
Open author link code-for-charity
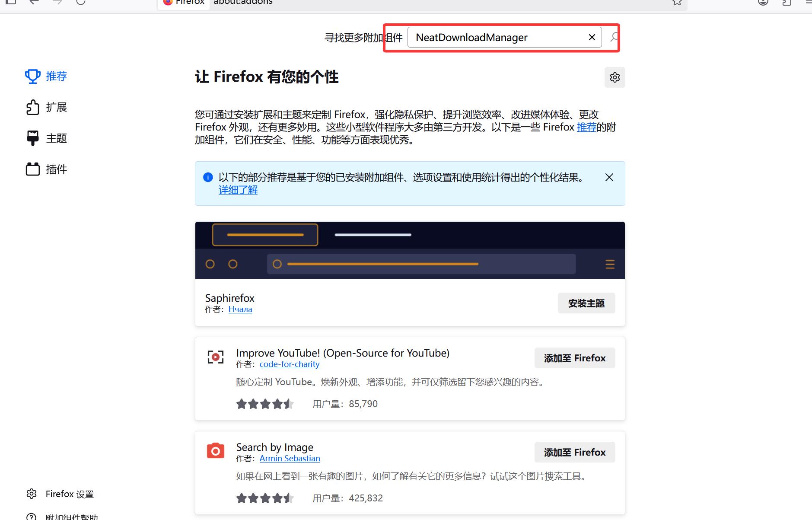pos(290,364)
